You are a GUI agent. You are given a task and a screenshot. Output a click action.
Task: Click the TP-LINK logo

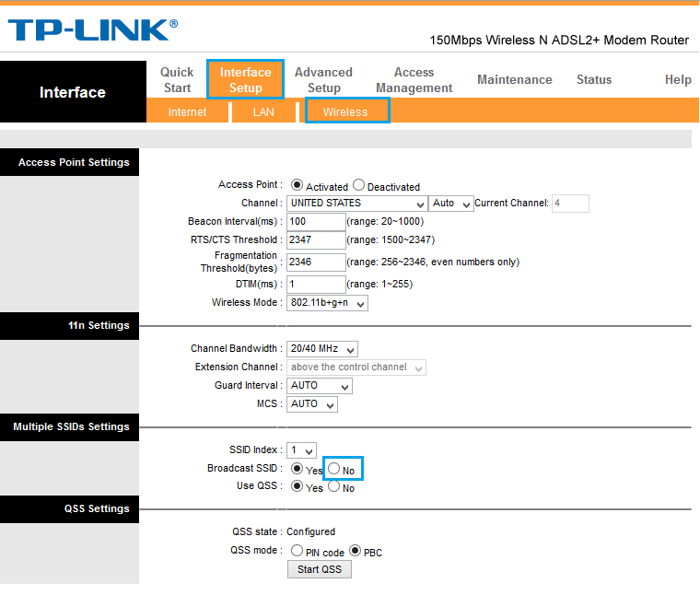[93, 29]
